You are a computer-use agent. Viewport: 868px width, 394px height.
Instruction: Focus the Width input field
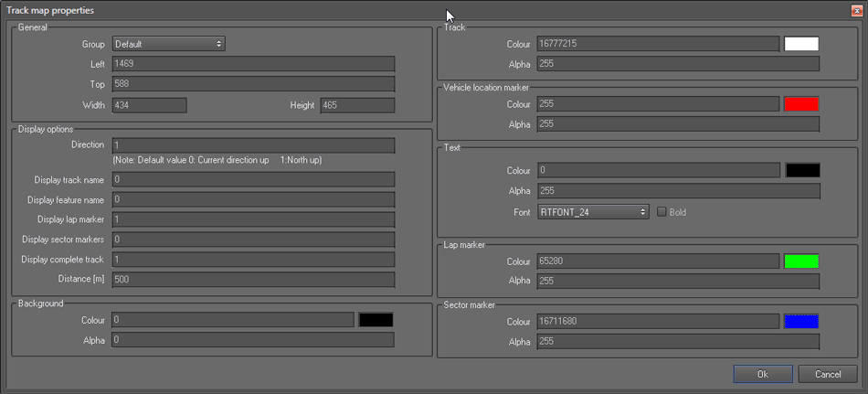[149, 105]
